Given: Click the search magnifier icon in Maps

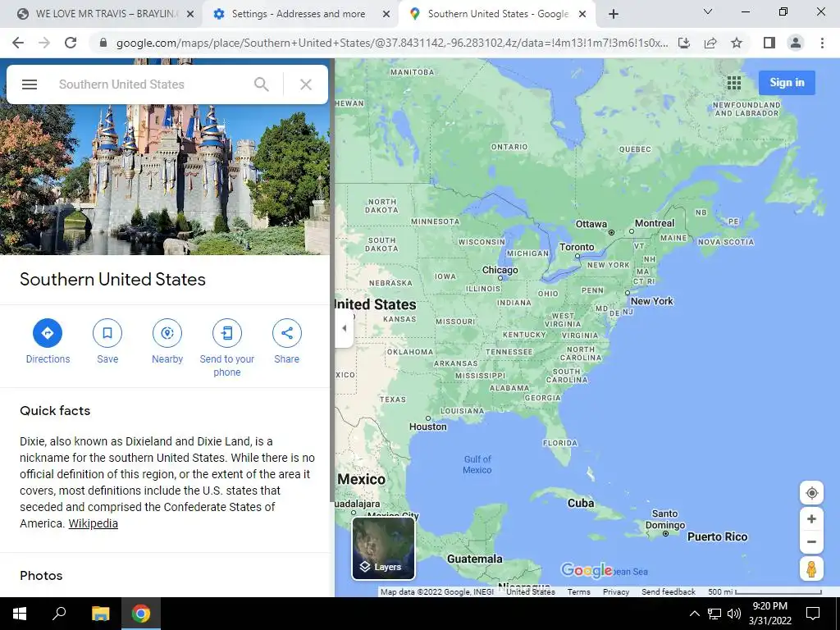Looking at the screenshot, I should coord(262,84).
